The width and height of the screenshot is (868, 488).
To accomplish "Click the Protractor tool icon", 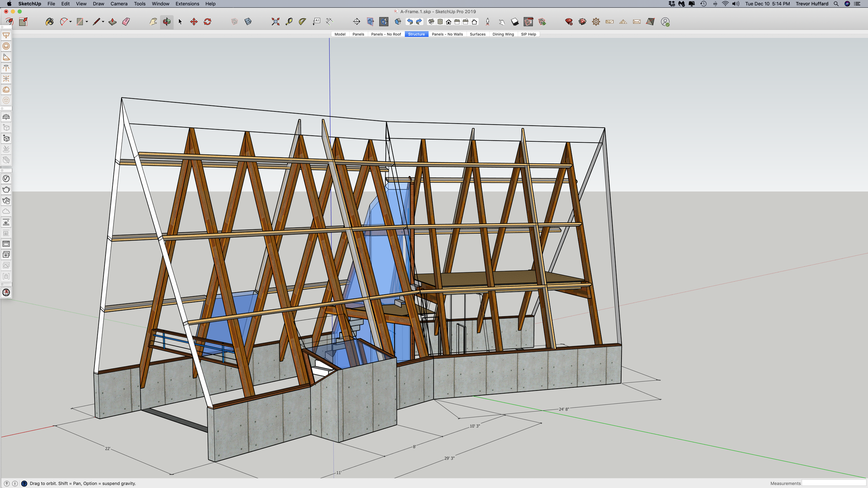I will point(302,22).
